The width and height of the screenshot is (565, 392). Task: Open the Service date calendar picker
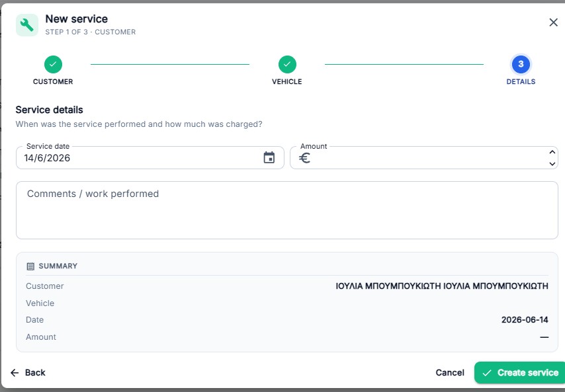tap(269, 158)
